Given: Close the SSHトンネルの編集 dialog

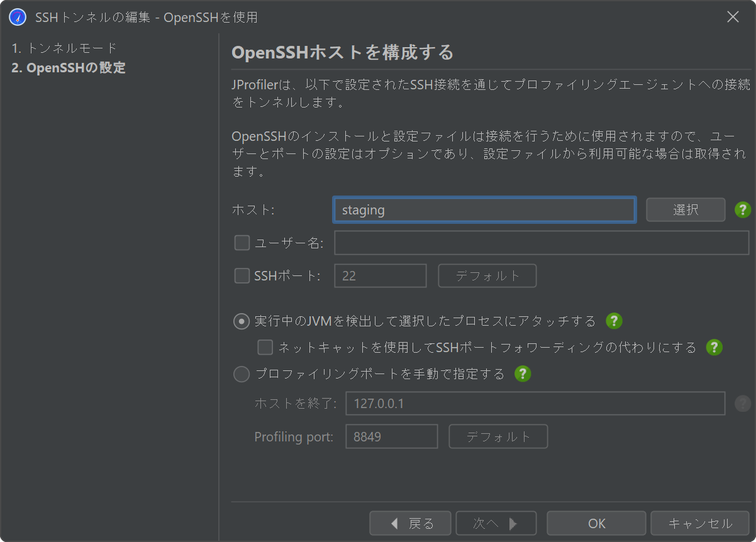Looking at the screenshot, I should (x=733, y=17).
